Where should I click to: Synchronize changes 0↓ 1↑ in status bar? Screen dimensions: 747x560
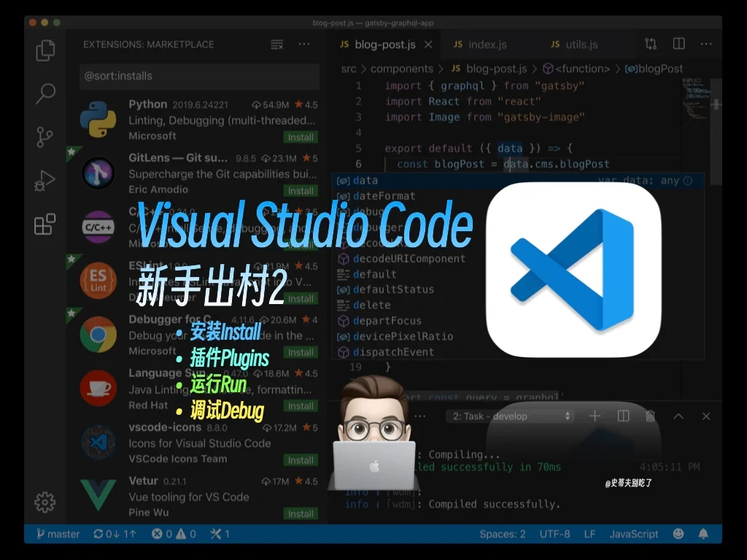pyautogui.click(x=115, y=534)
